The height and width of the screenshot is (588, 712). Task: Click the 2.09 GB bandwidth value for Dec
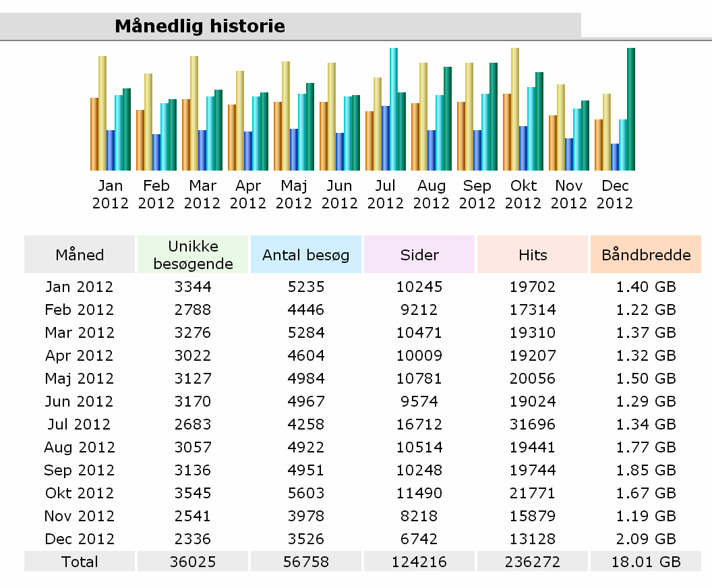[646, 539]
